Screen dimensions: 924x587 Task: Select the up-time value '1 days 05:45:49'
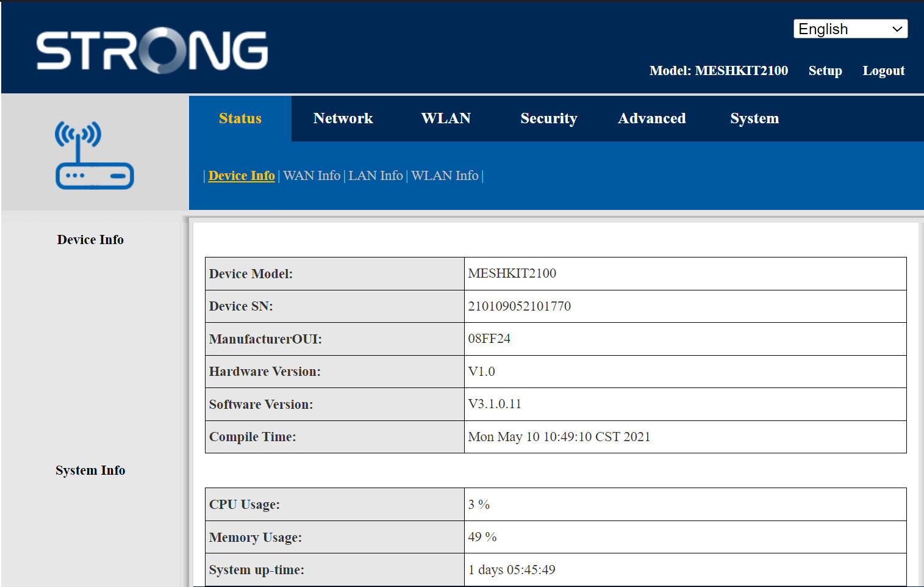tap(512, 570)
